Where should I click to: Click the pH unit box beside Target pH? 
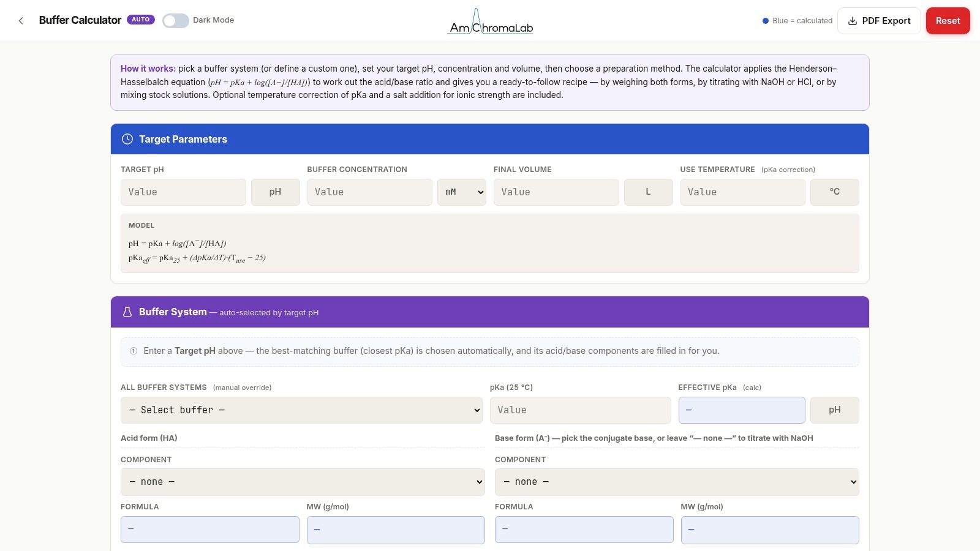[276, 192]
